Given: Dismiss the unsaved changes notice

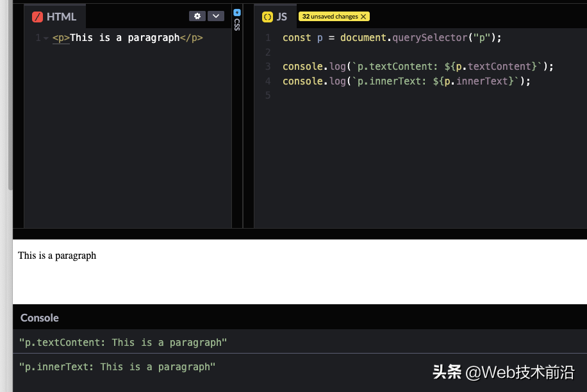Looking at the screenshot, I should click(x=363, y=17).
